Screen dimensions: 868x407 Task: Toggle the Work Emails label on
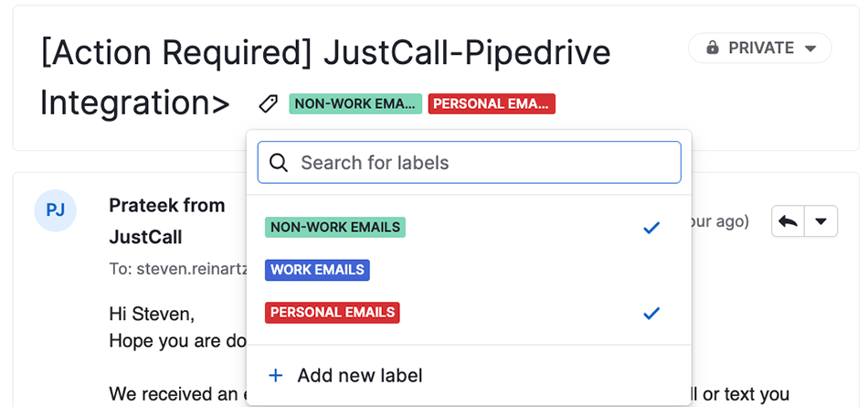click(469, 270)
